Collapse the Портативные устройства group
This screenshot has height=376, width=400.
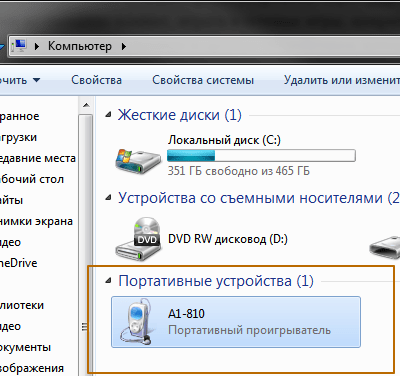click(108, 281)
